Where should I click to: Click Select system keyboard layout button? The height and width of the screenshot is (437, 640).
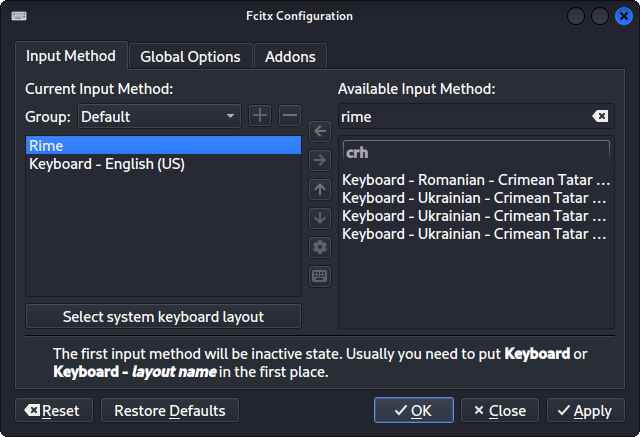coord(163,317)
